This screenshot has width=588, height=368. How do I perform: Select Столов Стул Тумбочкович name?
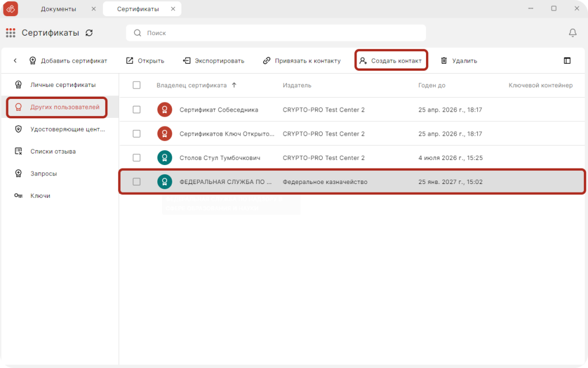(x=220, y=158)
